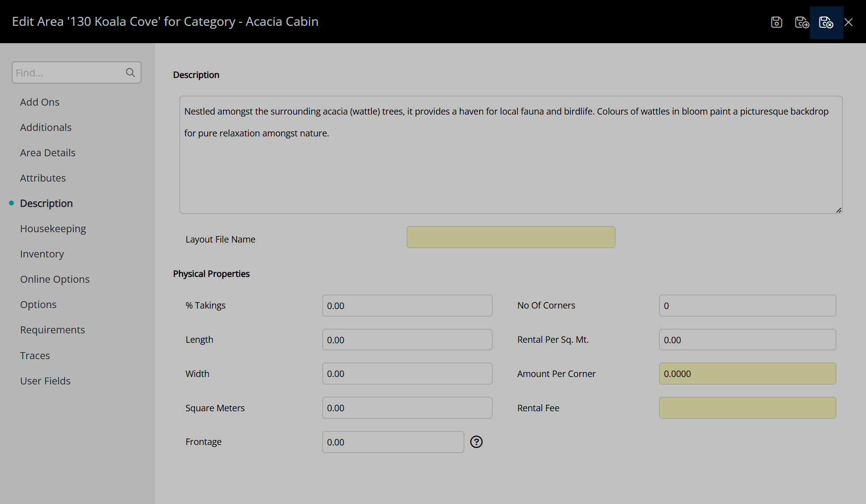
Task: Go to Area Details
Action: click(48, 153)
